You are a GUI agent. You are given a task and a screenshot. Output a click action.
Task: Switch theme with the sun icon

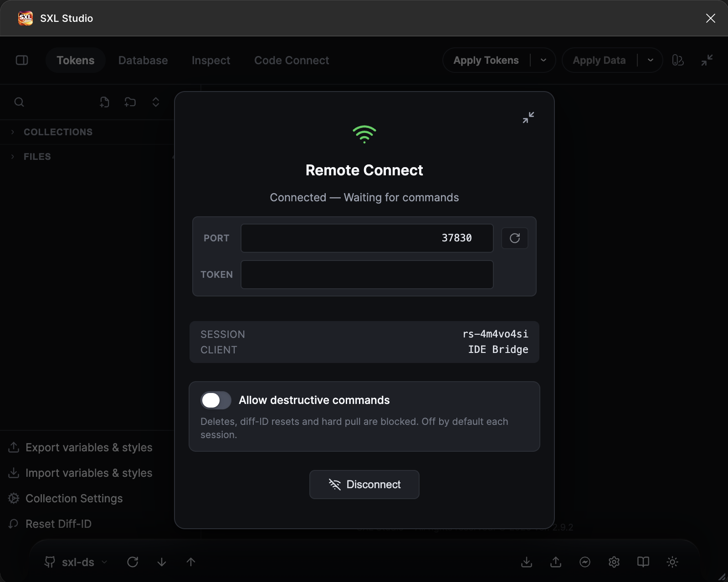point(672,562)
